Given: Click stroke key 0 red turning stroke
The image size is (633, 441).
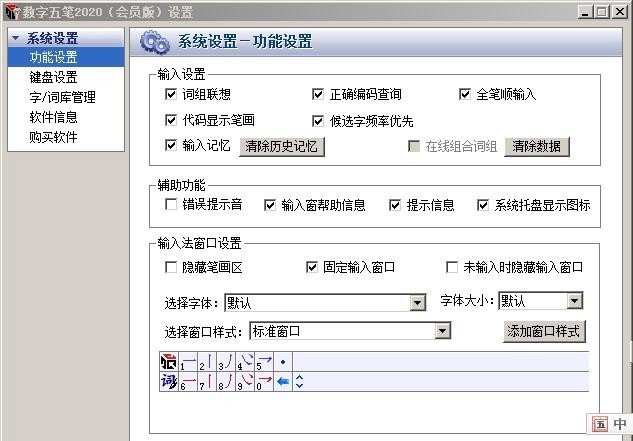Looking at the screenshot, I should (264, 381).
